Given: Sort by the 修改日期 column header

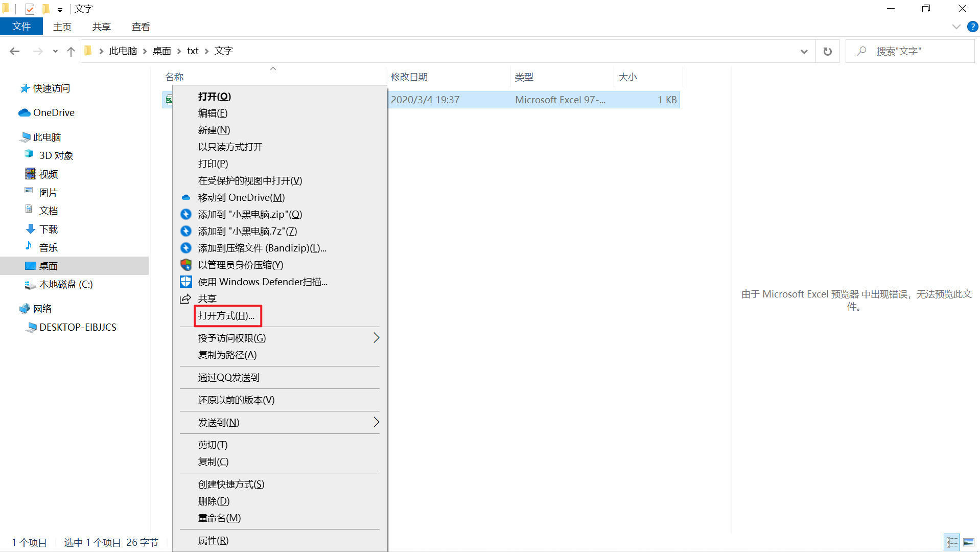Looking at the screenshot, I should pyautogui.click(x=409, y=77).
